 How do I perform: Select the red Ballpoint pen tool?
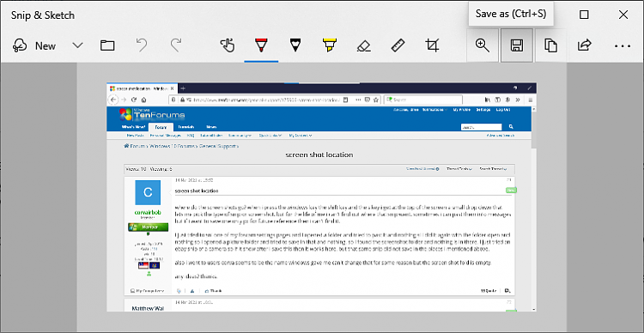(x=261, y=45)
